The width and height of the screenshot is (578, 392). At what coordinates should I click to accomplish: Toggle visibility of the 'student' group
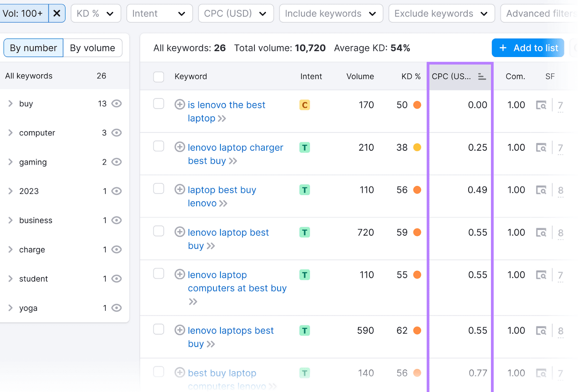pyautogui.click(x=116, y=279)
